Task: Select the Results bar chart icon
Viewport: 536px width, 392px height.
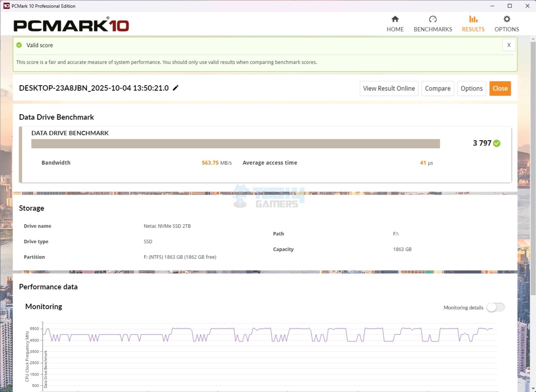Action: click(x=473, y=19)
